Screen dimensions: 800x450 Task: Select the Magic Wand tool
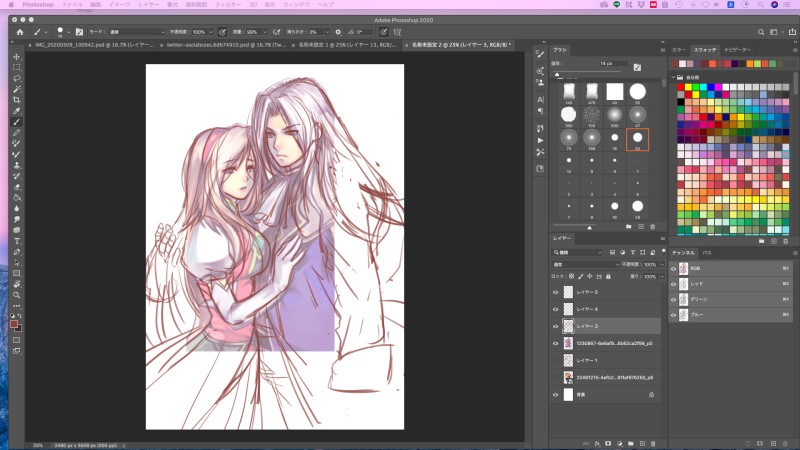pos(17,89)
